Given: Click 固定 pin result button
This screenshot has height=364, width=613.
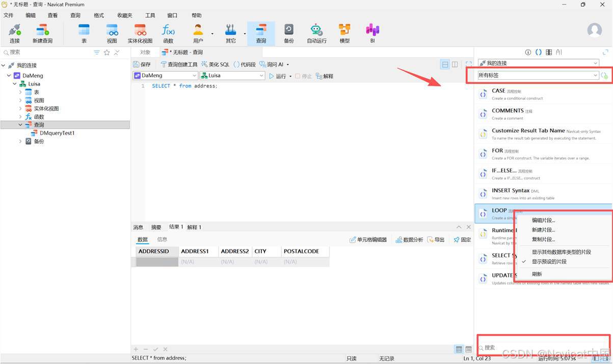Looking at the screenshot, I should [x=462, y=239].
